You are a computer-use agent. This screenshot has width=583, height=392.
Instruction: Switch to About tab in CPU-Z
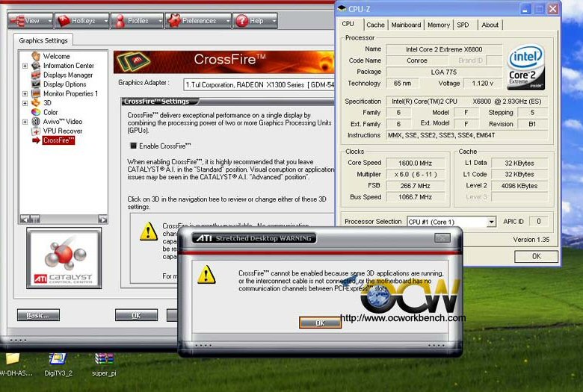[490, 25]
